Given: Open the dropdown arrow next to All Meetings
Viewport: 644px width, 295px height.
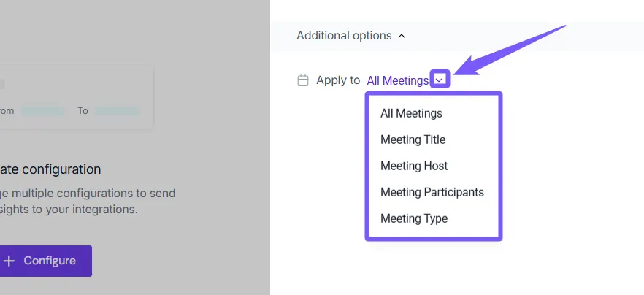Looking at the screenshot, I should (439, 80).
